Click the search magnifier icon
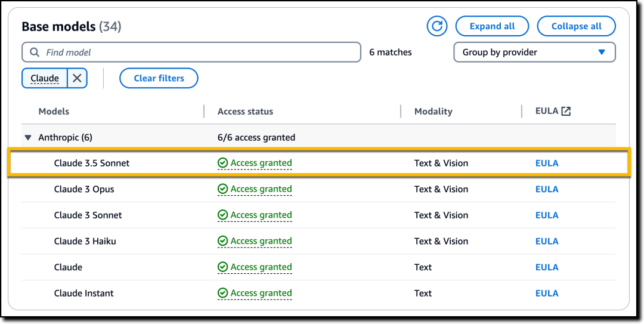The height and width of the screenshot is (324, 644). coord(35,53)
